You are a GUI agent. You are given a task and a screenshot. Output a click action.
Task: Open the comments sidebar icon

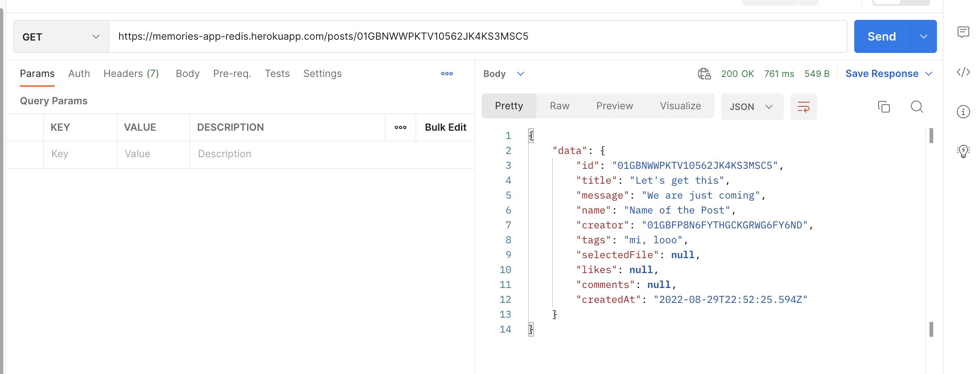[963, 32]
